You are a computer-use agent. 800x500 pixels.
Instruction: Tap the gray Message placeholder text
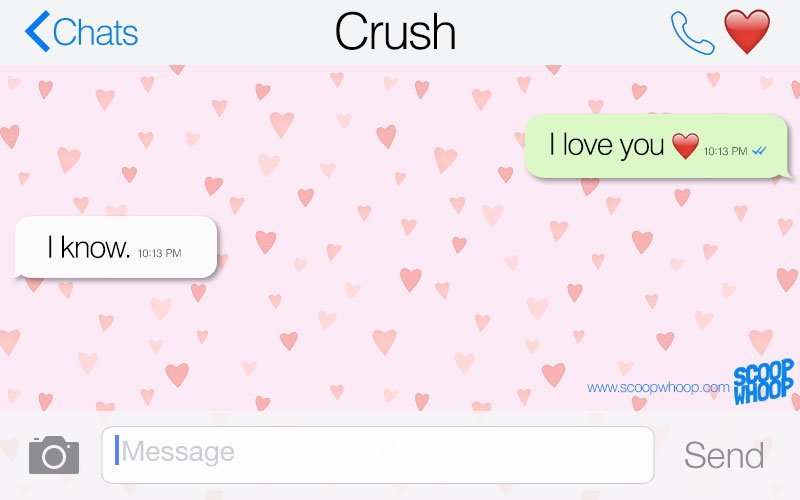(x=178, y=452)
